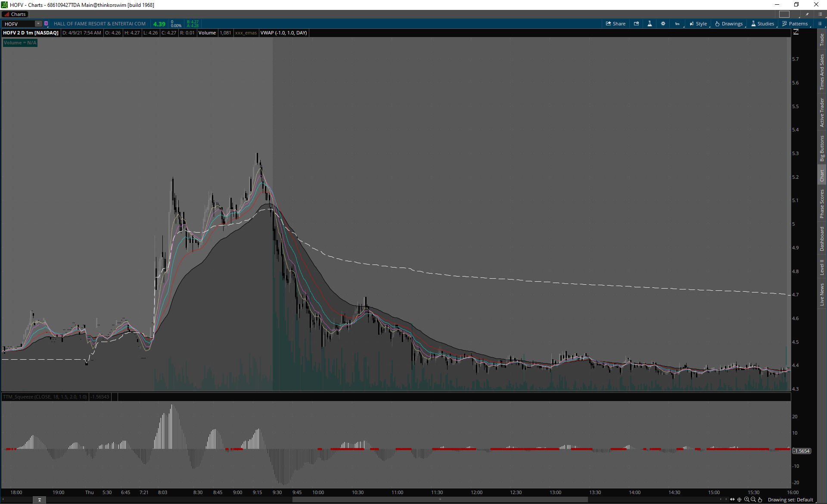Select the pointer hand drawing tool
The image size is (827, 504).
(760, 500)
